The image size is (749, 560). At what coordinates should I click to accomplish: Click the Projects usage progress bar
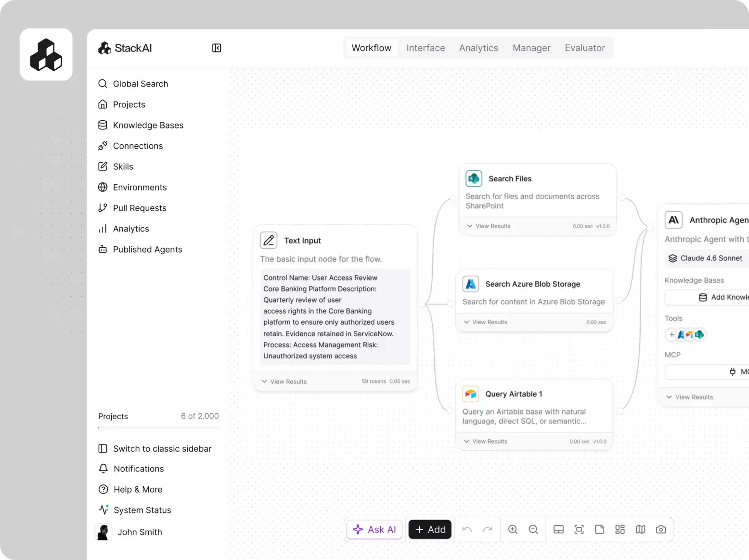(x=158, y=428)
